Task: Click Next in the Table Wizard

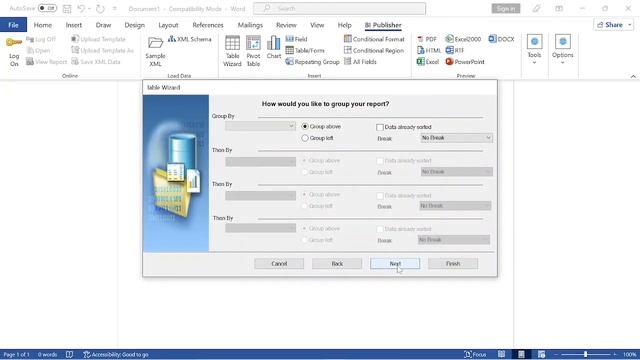Action: point(395,264)
